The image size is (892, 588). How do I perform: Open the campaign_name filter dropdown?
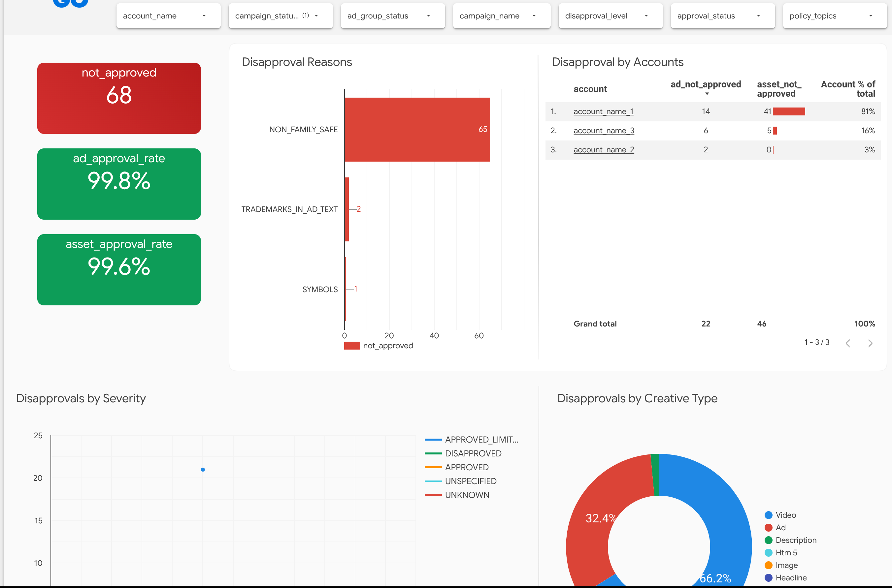501,16
